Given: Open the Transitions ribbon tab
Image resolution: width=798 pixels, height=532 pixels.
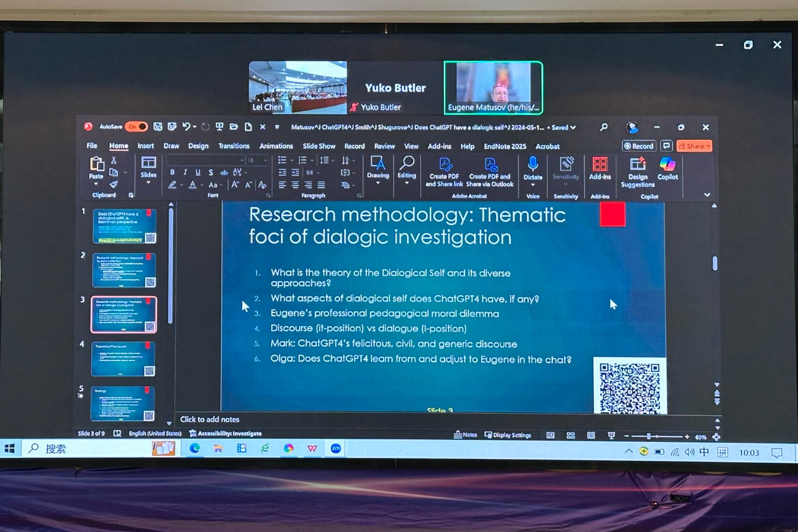Looking at the screenshot, I should (x=233, y=146).
